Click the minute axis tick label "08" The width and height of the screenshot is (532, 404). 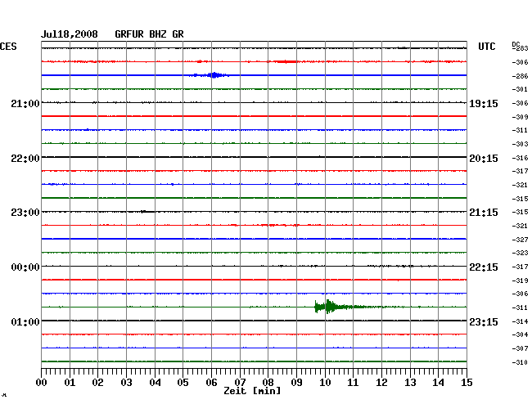click(x=268, y=383)
